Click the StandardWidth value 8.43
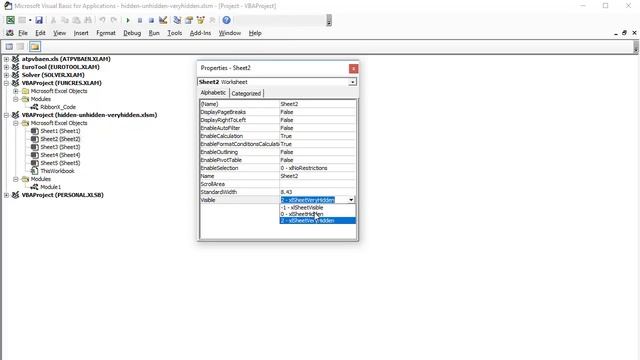The height and width of the screenshot is (360, 640). pyautogui.click(x=318, y=192)
